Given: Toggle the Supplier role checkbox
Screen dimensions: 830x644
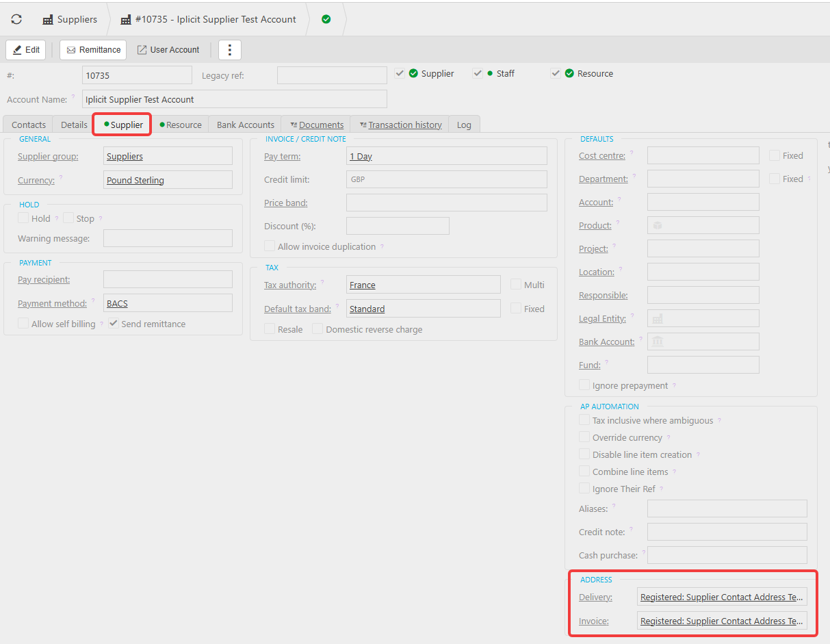Looking at the screenshot, I should (400, 73).
